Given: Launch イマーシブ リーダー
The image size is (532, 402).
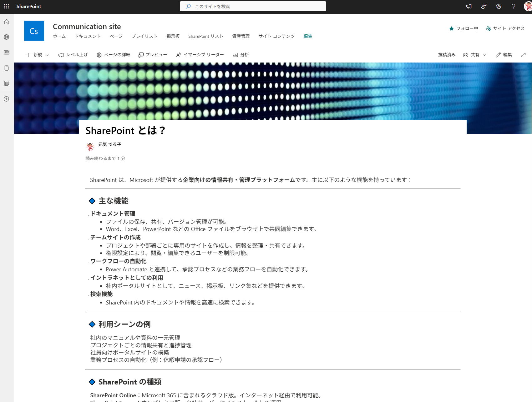Looking at the screenshot, I should pos(200,55).
